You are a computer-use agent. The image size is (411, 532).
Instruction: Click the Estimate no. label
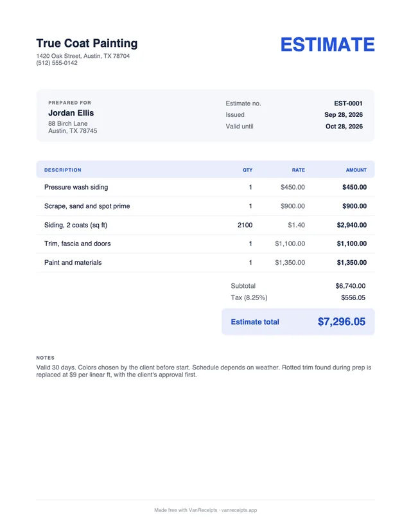(243, 103)
